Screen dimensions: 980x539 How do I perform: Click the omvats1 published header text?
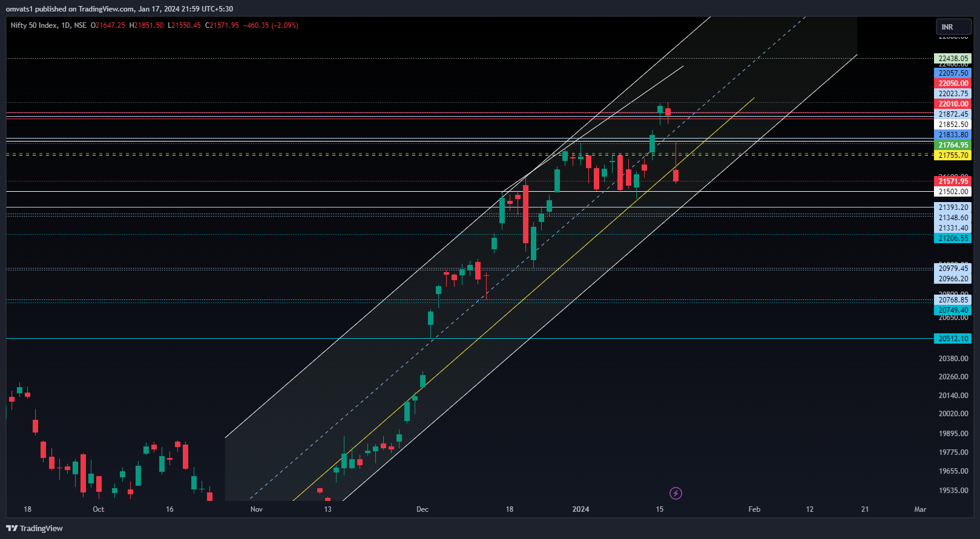pos(119,8)
